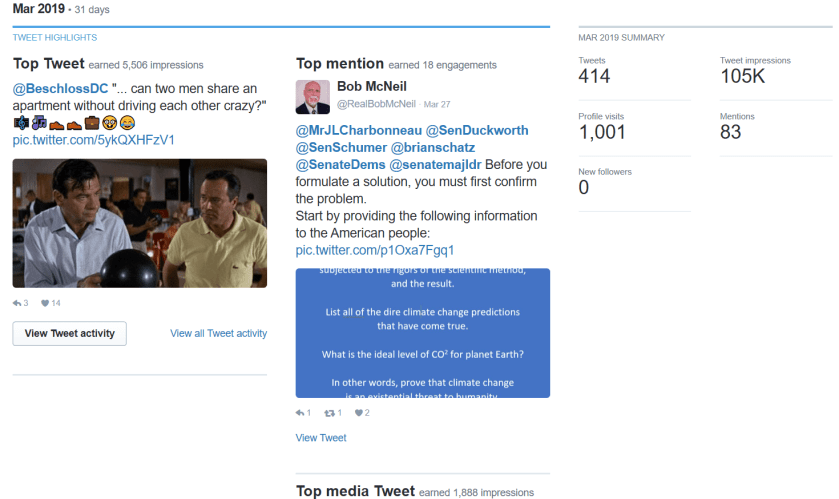Click the heart icon showing 14 likes
This screenshot has height=499, width=839.
45,303
